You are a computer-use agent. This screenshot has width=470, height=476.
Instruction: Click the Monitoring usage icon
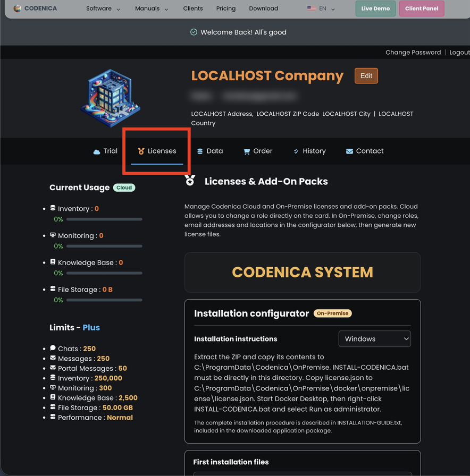[x=53, y=235]
